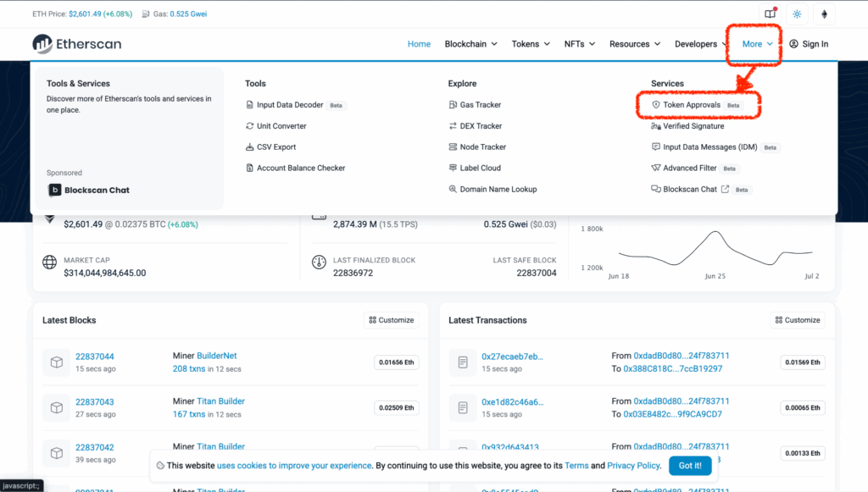Screen dimensions: 868x492
Task: Click the last finalized block gauge icon
Action: coord(319,262)
